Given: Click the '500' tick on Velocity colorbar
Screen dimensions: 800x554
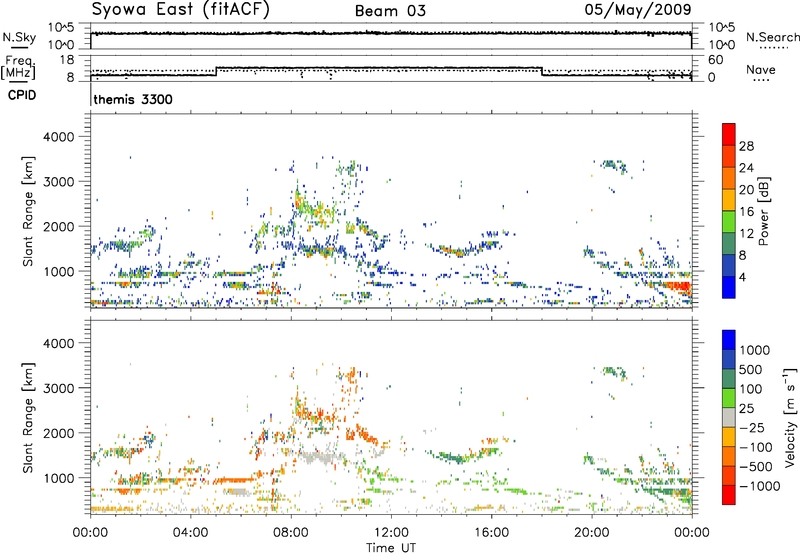Looking at the screenshot, I should point(753,370).
